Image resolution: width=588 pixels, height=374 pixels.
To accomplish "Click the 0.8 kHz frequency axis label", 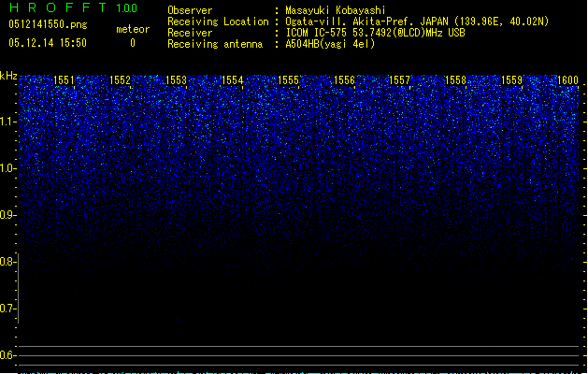I will [7, 262].
